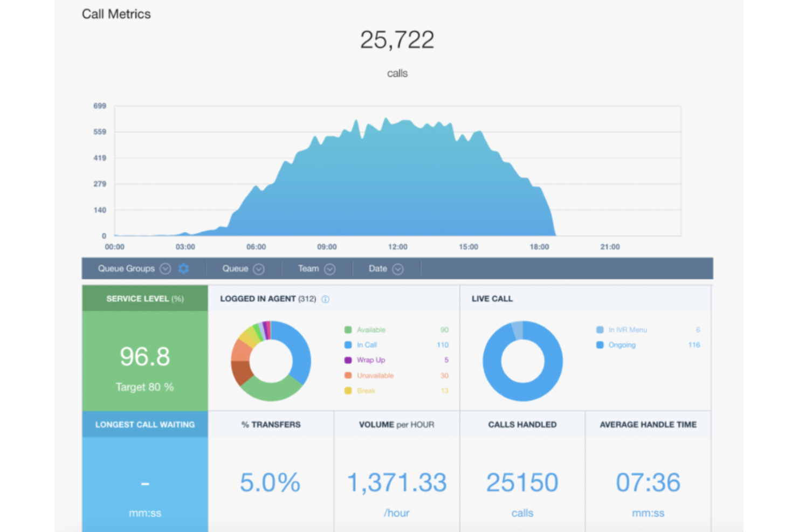Click the In Call legend dot

click(348, 345)
